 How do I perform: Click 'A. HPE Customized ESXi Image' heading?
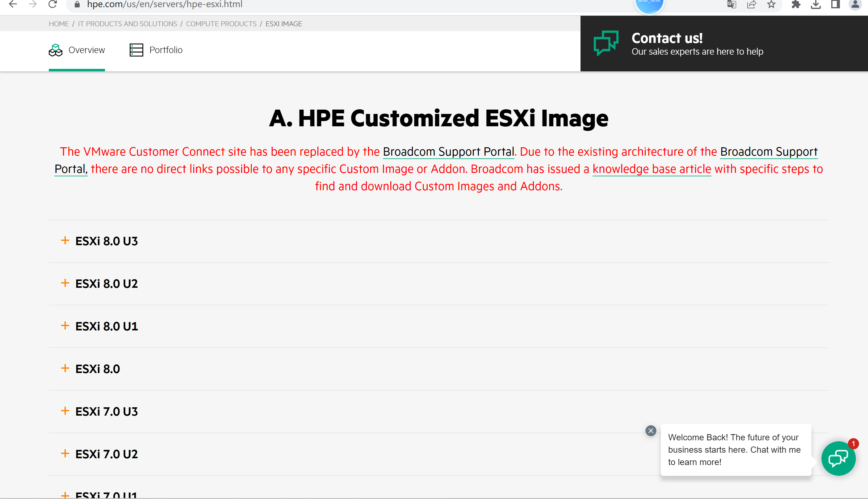(438, 118)
